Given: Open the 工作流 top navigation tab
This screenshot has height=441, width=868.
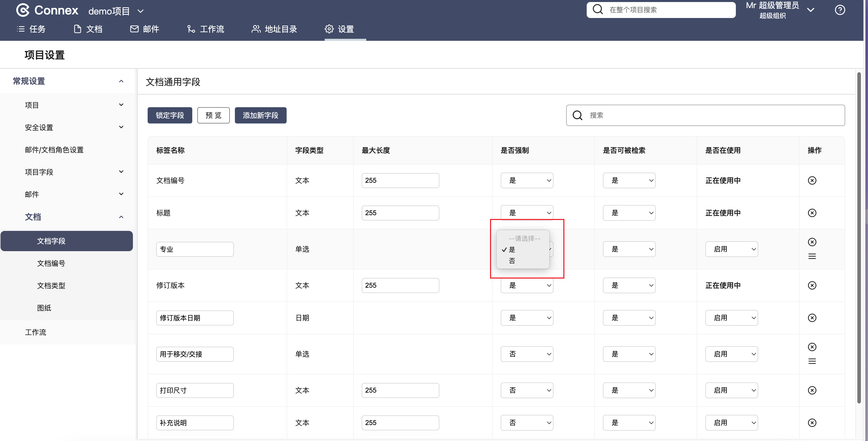Looking at the screenshot, I should [205, 29].
